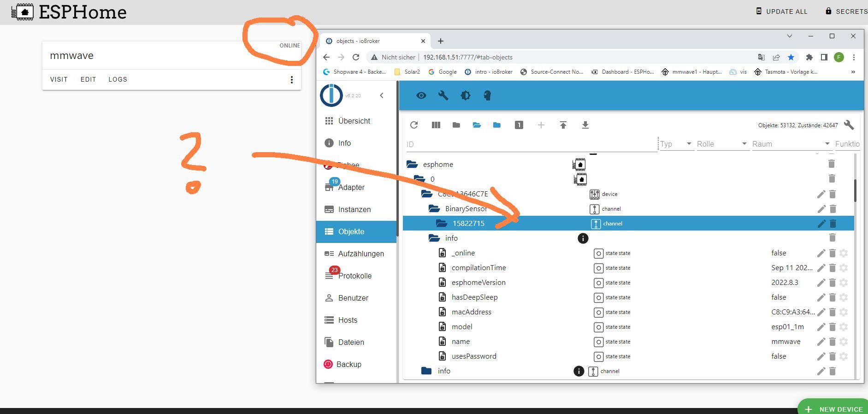Delete the esphome root folder
Screen dimensions: 868x414
[x=831, y=164]
